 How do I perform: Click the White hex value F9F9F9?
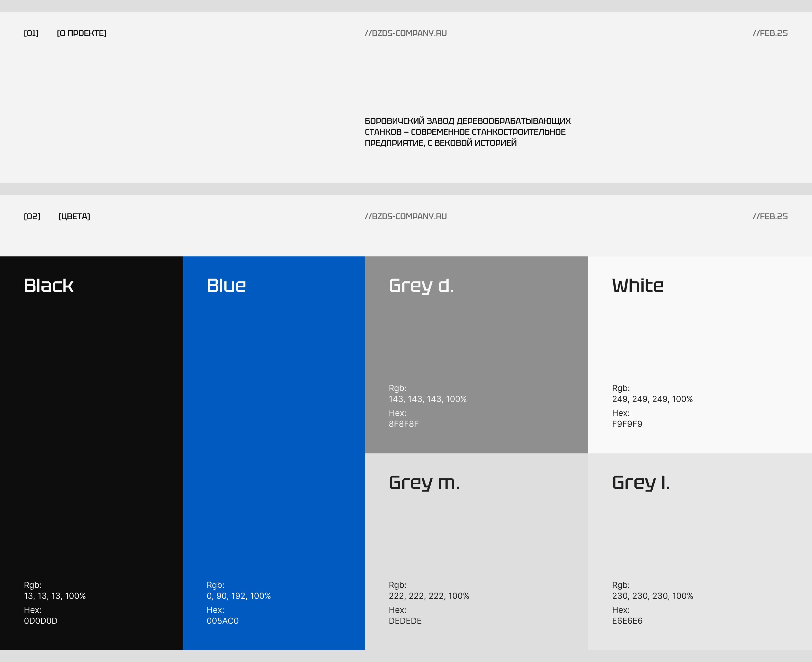click(627, 424)
